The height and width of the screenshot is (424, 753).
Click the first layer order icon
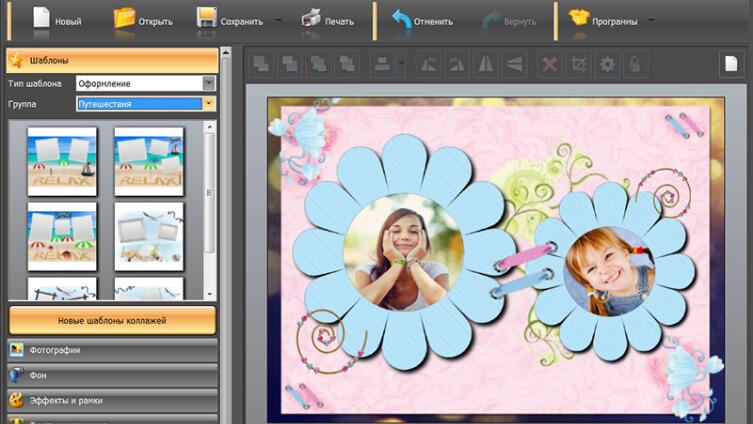coord(262,65)
